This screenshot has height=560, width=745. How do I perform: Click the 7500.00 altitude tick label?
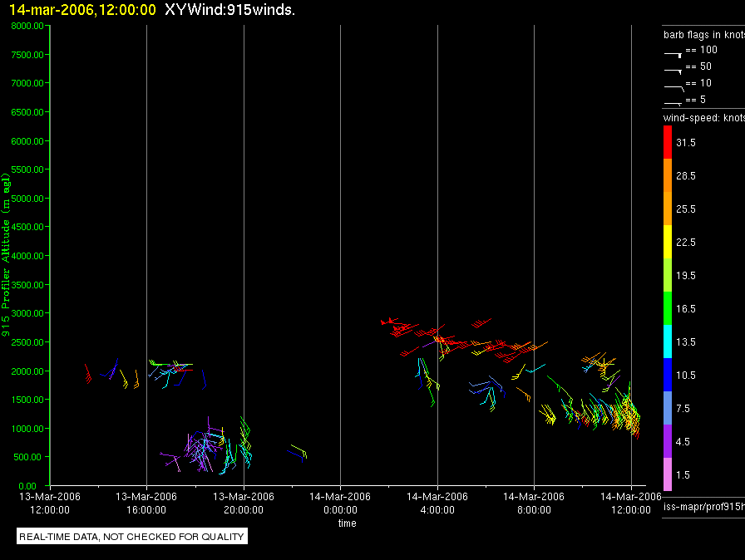(x=27, y=55)
